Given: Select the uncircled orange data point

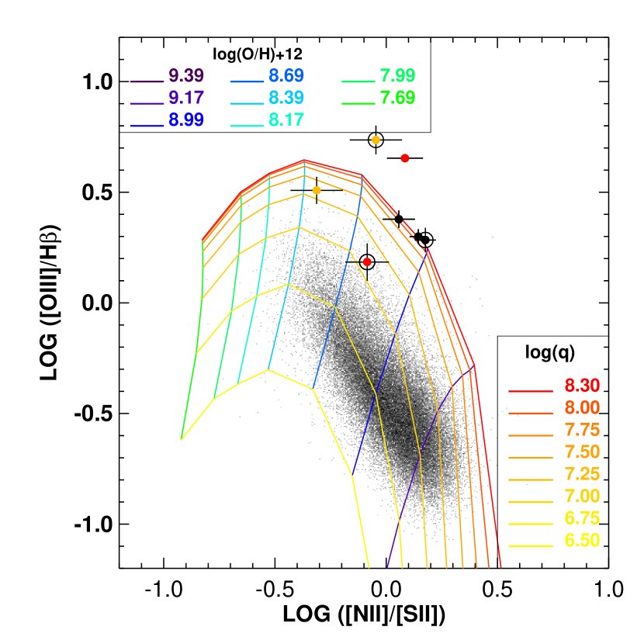Looking at the screenshot, I should 317,190.
